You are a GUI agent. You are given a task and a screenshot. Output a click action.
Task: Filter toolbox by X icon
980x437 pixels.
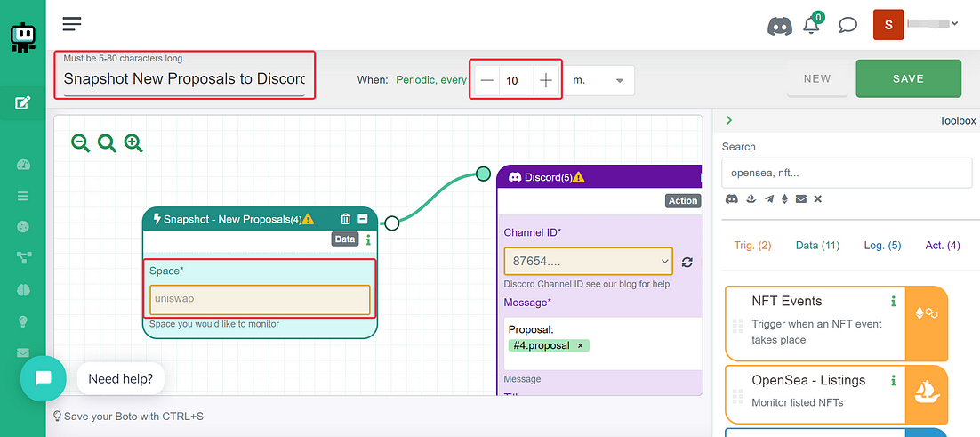pos(817,198)
